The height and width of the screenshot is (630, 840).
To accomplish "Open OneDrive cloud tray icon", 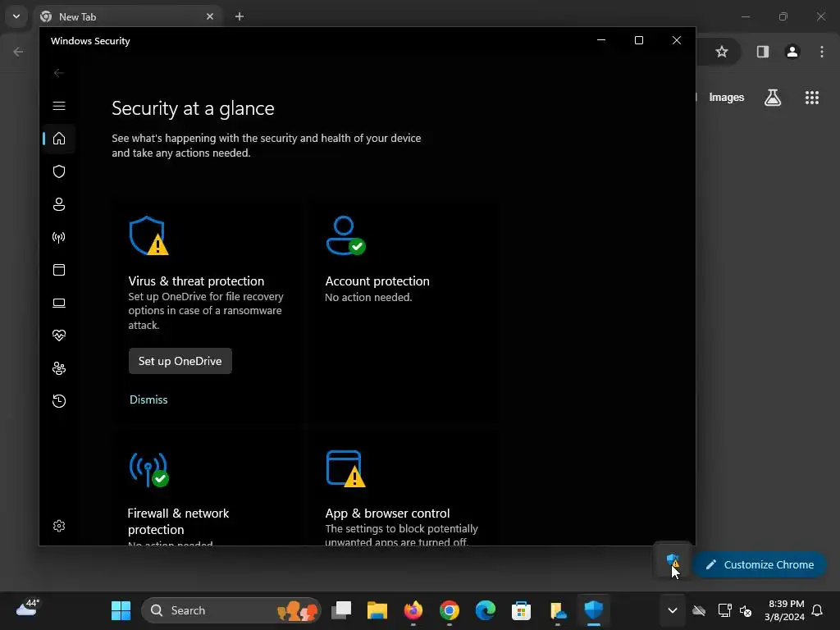I will pyautogui.click(x=699, y=610).
